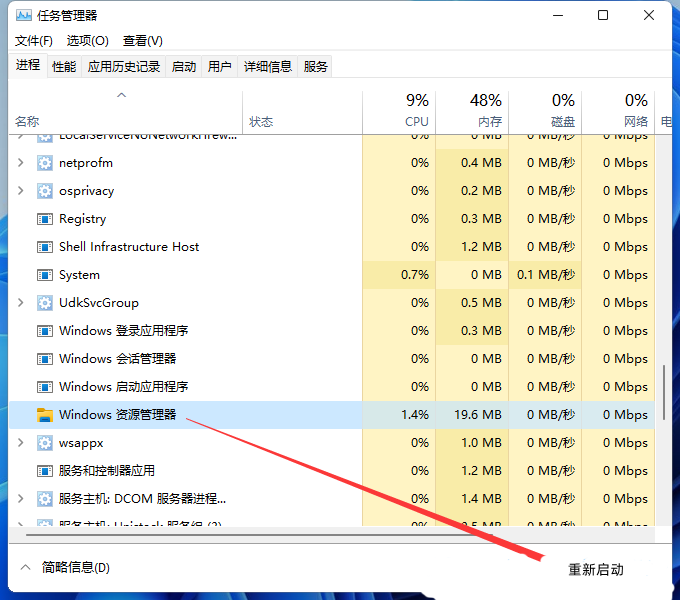Switch to the 性能 tab
This screenshot has height=600, width=680.
coord(64,67)
